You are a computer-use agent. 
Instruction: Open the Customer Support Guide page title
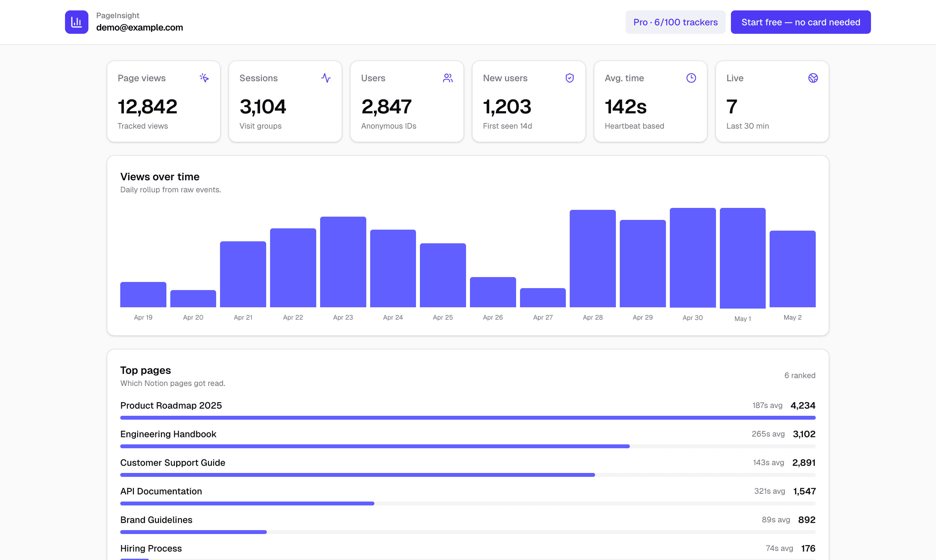[173, 463]
